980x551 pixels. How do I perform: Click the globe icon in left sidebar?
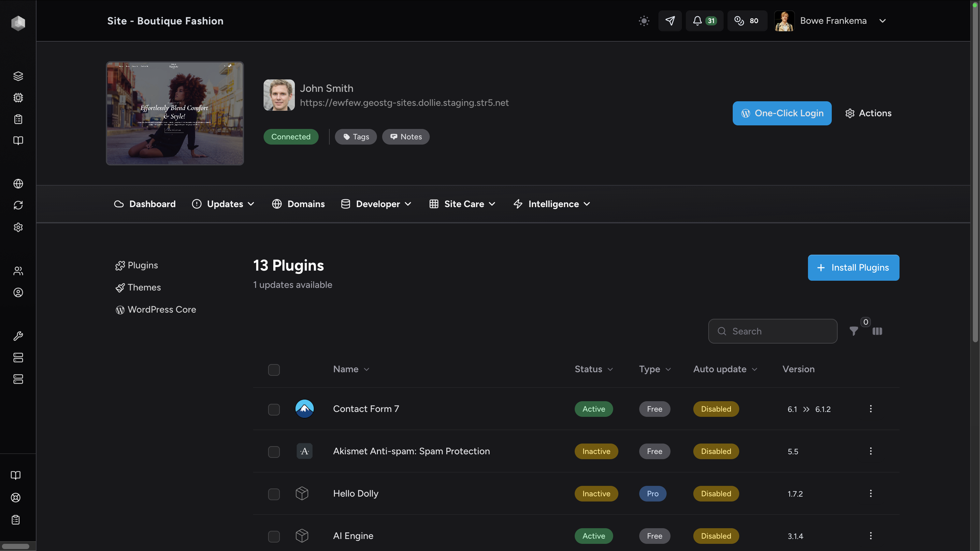tap(18, 184)
